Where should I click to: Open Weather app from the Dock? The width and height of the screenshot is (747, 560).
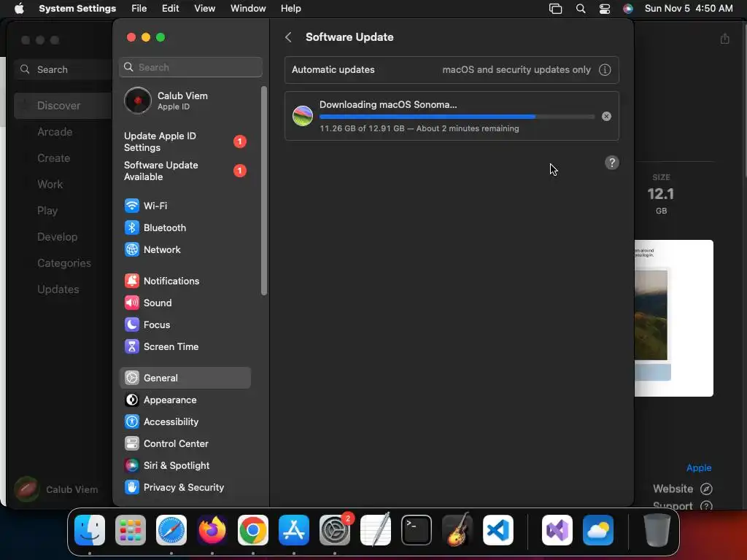tap(598, 530)
